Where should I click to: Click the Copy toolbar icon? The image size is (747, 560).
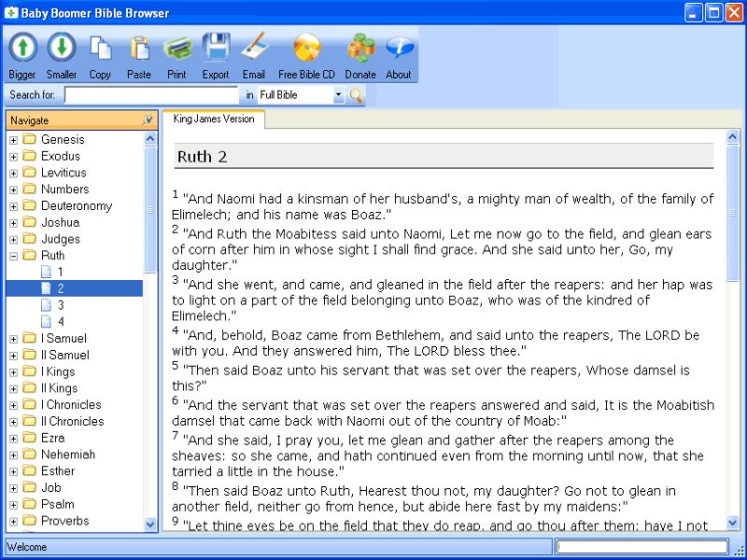[x=101, y=49]
